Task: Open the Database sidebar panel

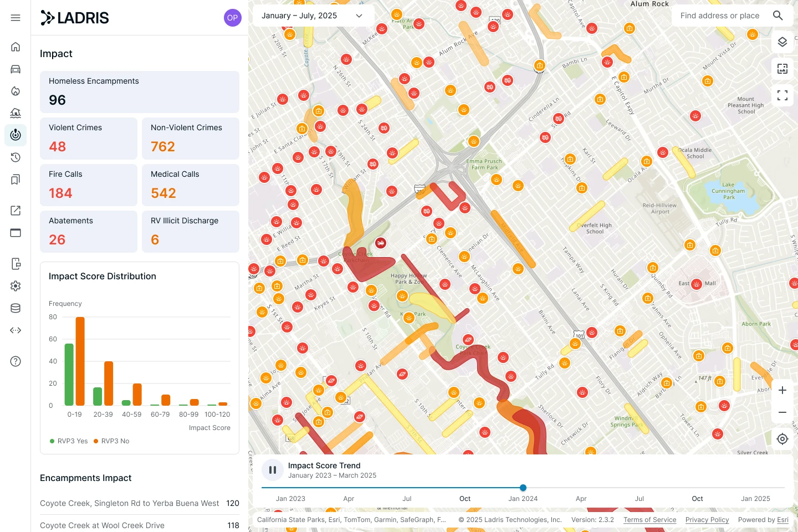Action: coord(16,308)
